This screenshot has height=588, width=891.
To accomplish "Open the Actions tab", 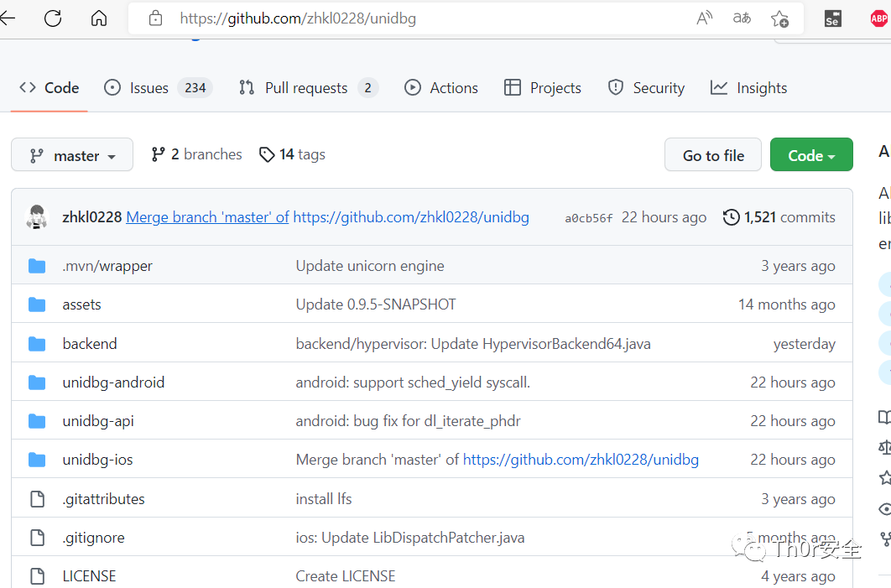I will click(441, 88).
